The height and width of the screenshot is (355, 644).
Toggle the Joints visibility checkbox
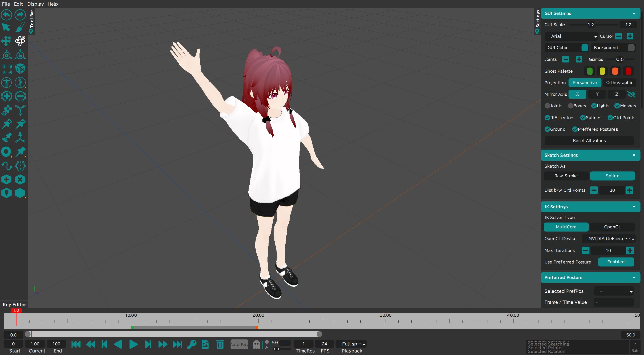point(547,106)
